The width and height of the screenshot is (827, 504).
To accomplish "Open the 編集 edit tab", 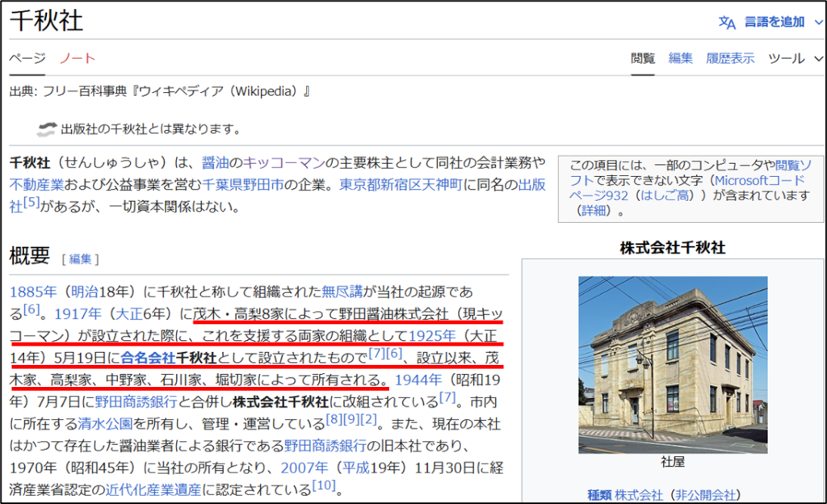I will (x=680, y=58).
